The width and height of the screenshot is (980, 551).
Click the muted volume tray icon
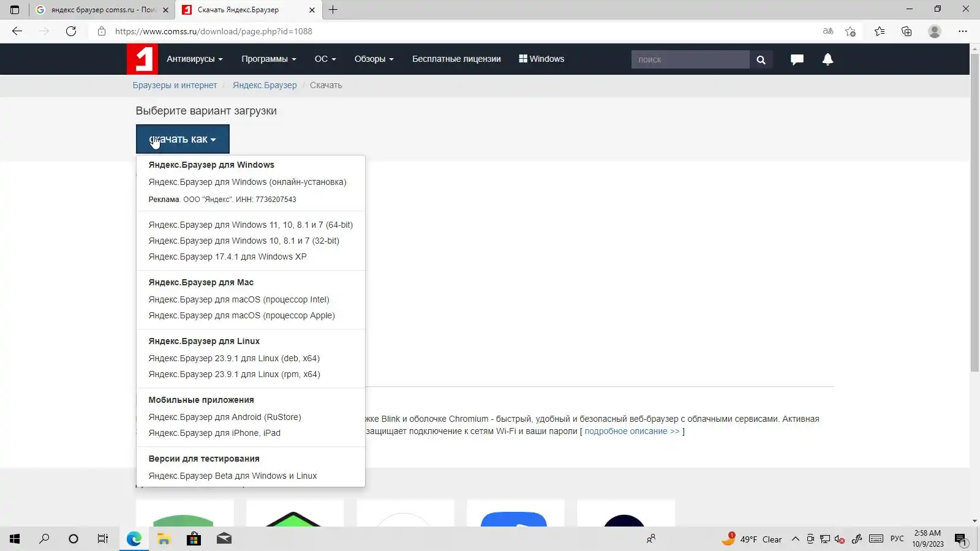(840, 539)
